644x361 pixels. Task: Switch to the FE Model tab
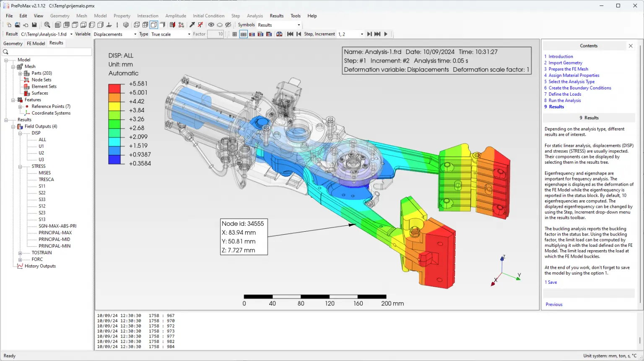coord(36,43)
